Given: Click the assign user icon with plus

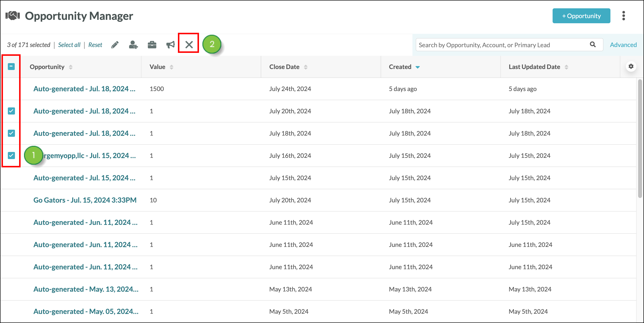Looking at the screenshot, I should coord(133,45).
